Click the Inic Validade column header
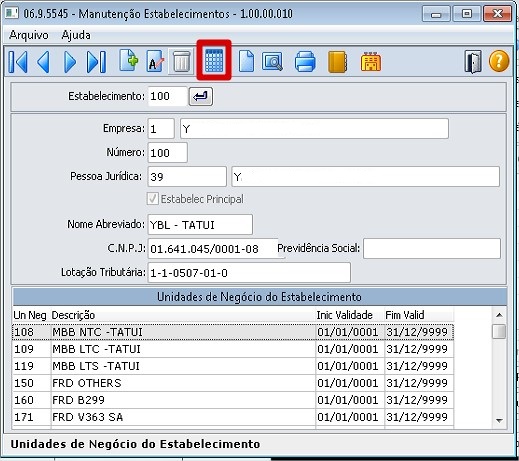 [x=344, y=315]
